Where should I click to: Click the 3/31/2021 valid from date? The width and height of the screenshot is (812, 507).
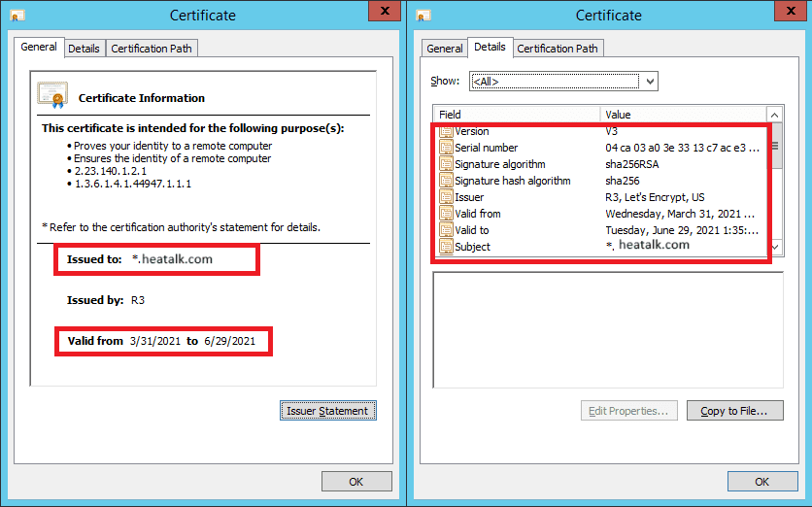click(x=155, y=341)
